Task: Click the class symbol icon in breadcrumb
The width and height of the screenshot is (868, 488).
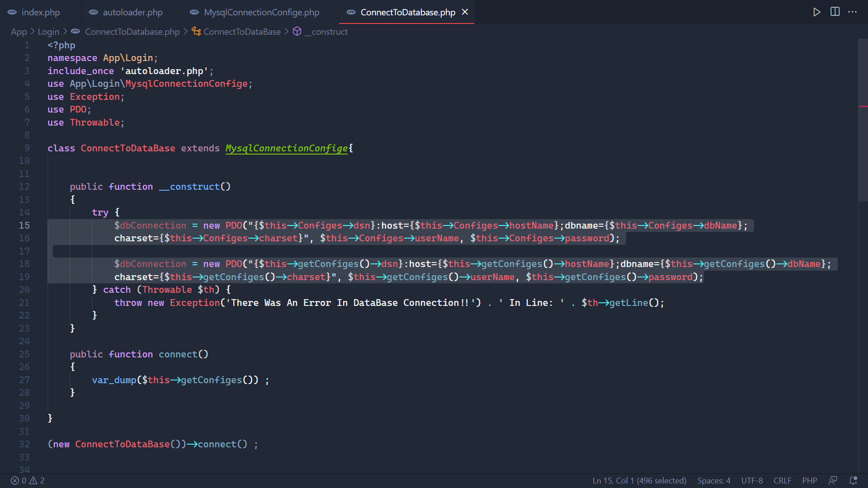Action: pos(196,31)
